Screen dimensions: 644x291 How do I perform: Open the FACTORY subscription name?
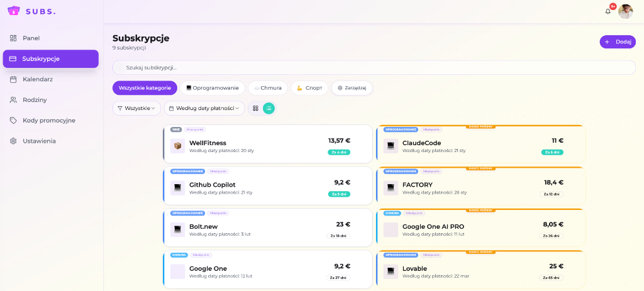418,185
